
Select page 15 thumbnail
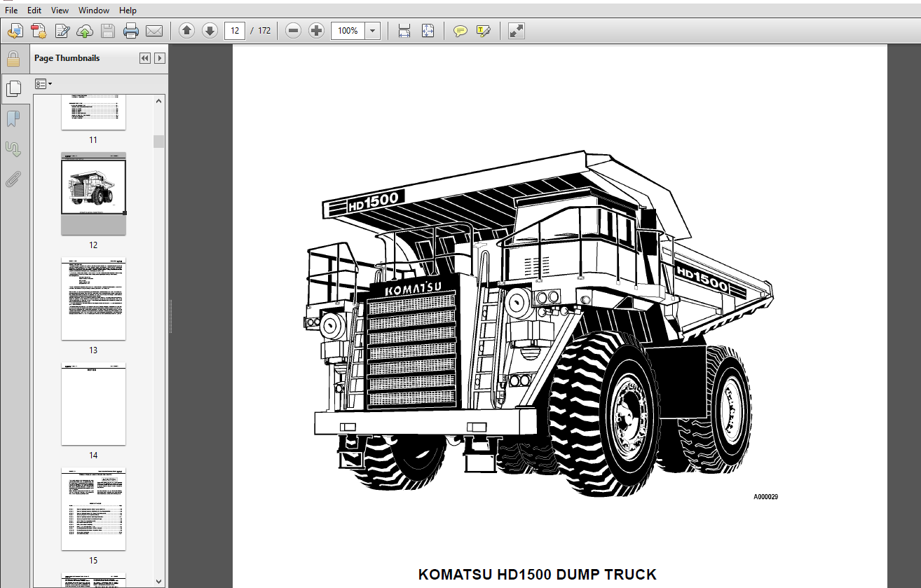click(x=93, y=509)
